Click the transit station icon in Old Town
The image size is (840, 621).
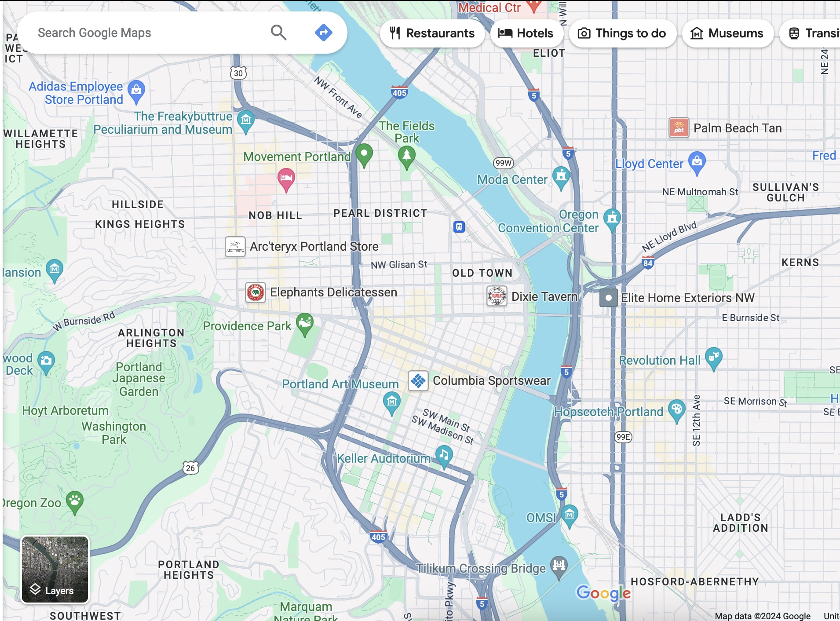click(459, 227)
